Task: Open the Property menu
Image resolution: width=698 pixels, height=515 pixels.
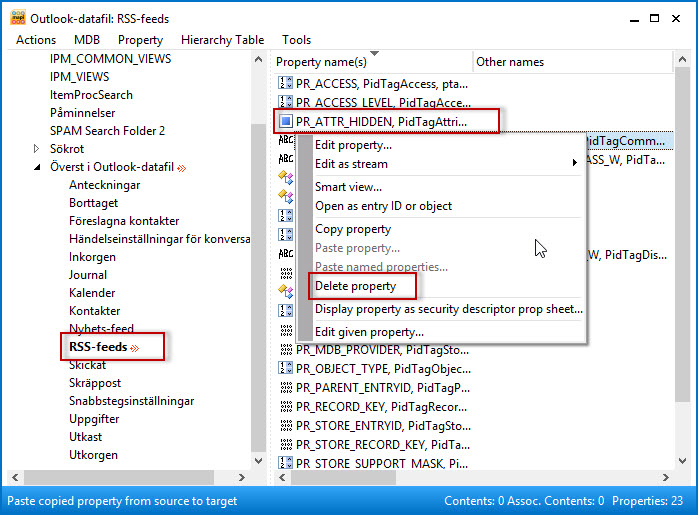Action: (x=140, y=40)
